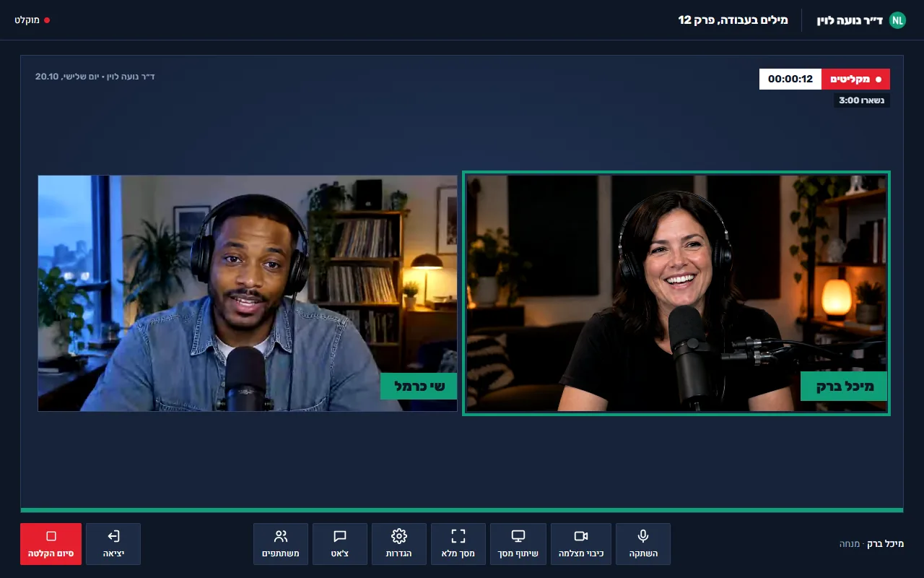924x578 pixels.
Task: Start screen sharing with שיתוף מסך
Action: (518, 544)
